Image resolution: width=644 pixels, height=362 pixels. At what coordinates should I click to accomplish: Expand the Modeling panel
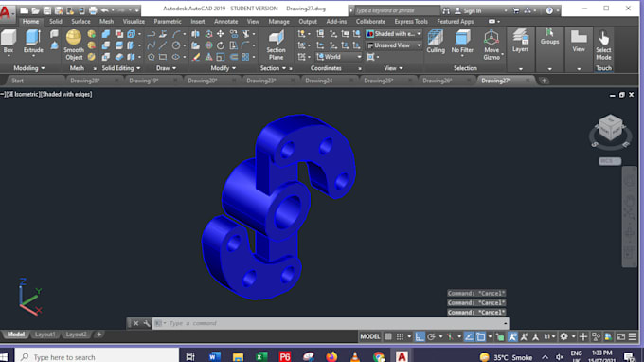[28, 68]
